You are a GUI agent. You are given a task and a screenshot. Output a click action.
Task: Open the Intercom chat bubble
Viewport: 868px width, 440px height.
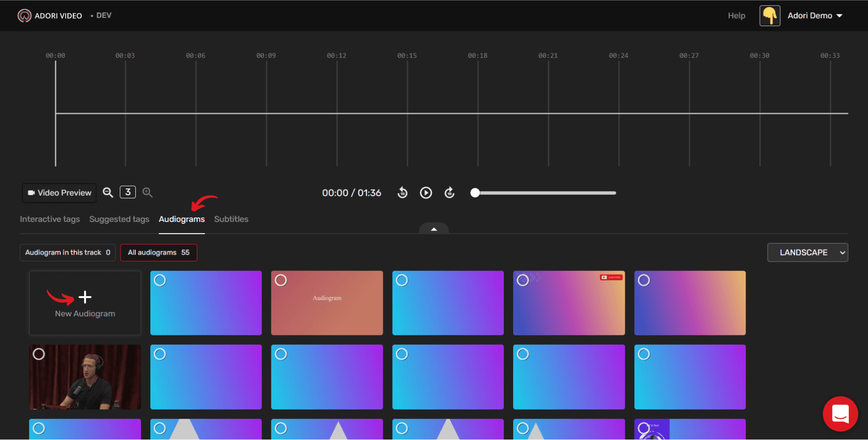840,414
